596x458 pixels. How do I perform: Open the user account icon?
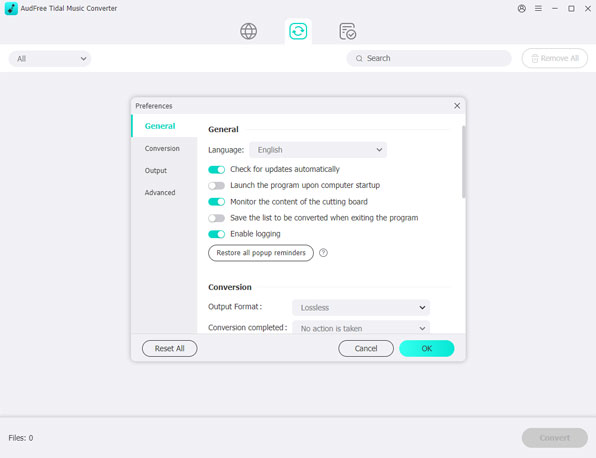click(522, 8)
